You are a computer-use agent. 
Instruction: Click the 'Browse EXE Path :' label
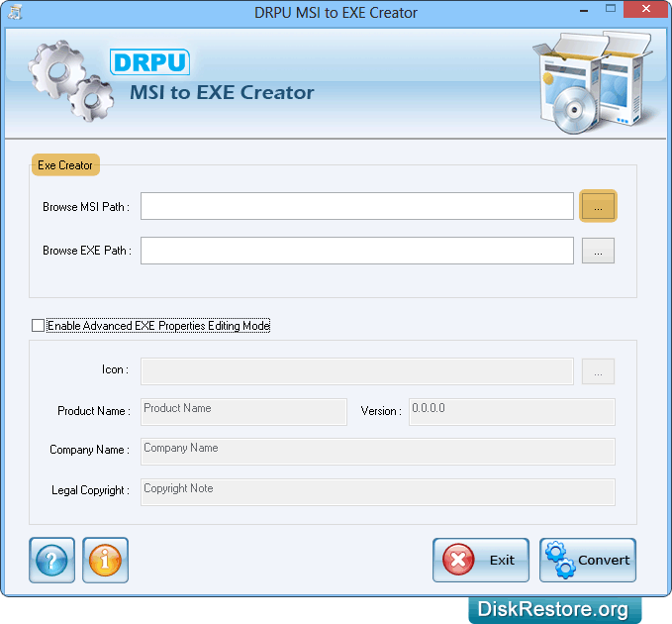point(87,251)
